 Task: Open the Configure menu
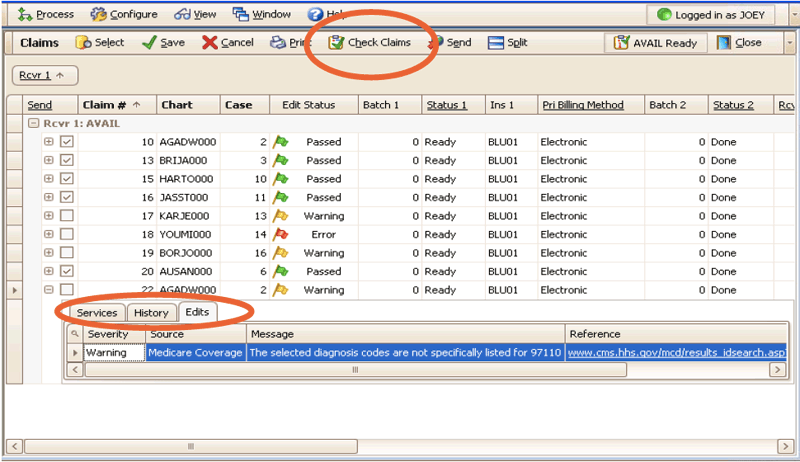[123, 14]
